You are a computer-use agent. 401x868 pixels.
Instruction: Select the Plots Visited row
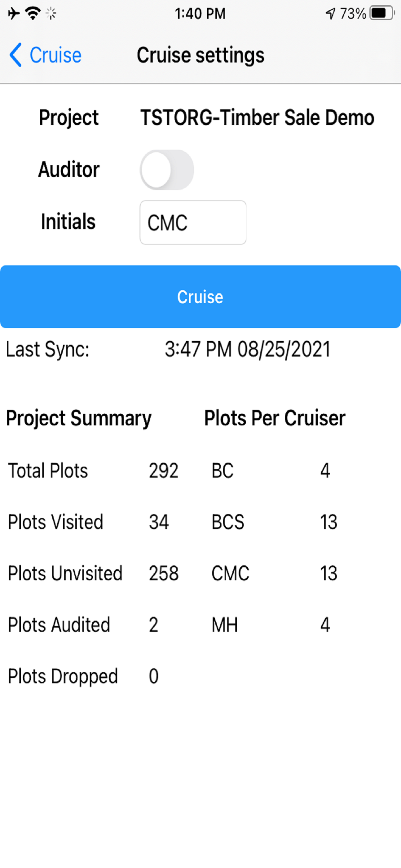point(88,522)
